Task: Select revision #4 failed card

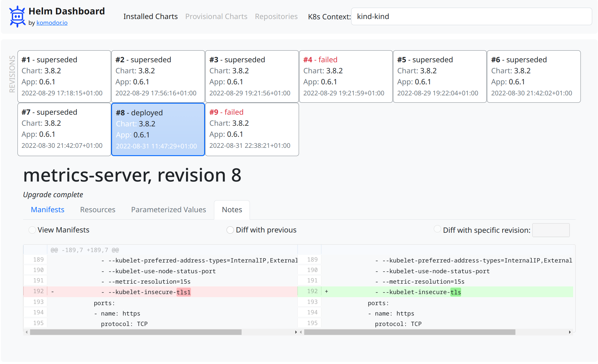Action: (345, 76)
